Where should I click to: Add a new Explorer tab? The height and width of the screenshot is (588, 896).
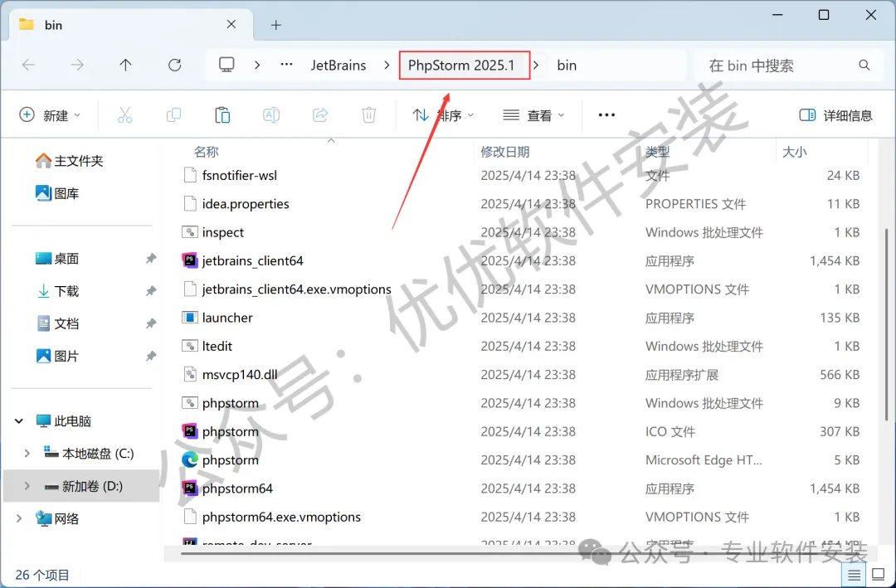point(276,25)
